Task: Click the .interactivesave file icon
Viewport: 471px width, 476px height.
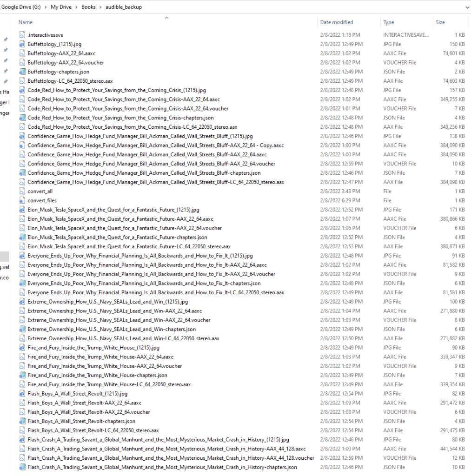Action: tap(22, 35)
